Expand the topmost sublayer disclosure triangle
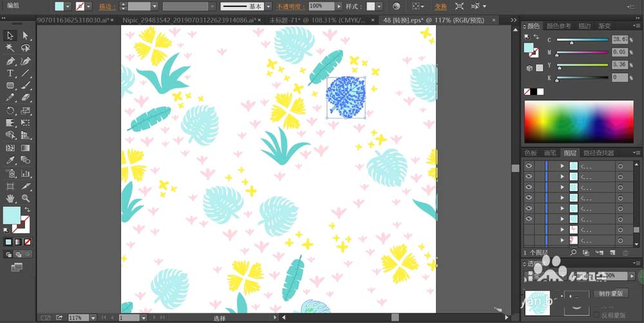The image size is (644, 323). click(562, 166)
